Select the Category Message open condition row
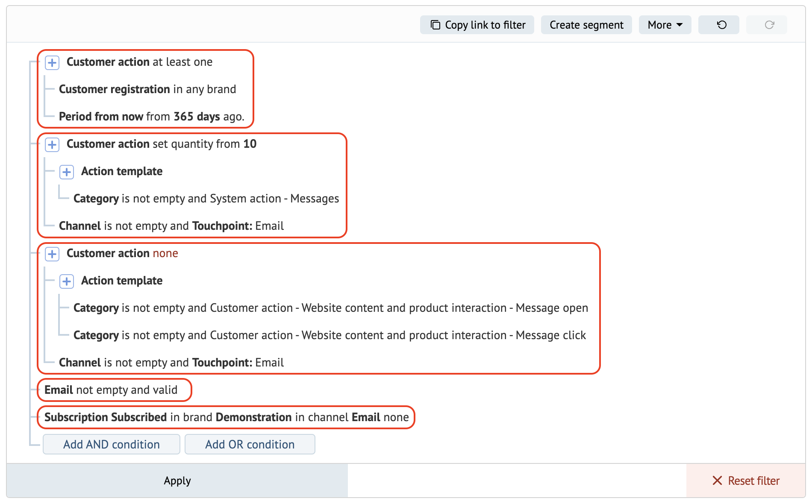This screenshot has width=812, height=504. point(331,308)
